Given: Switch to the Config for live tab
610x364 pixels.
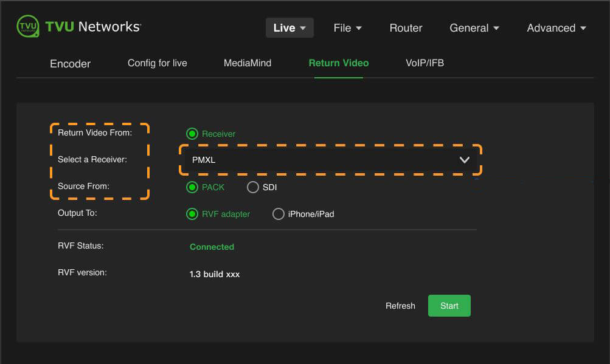Looking at the screenshot, I should pyautogui.click(x=157, y=63).
